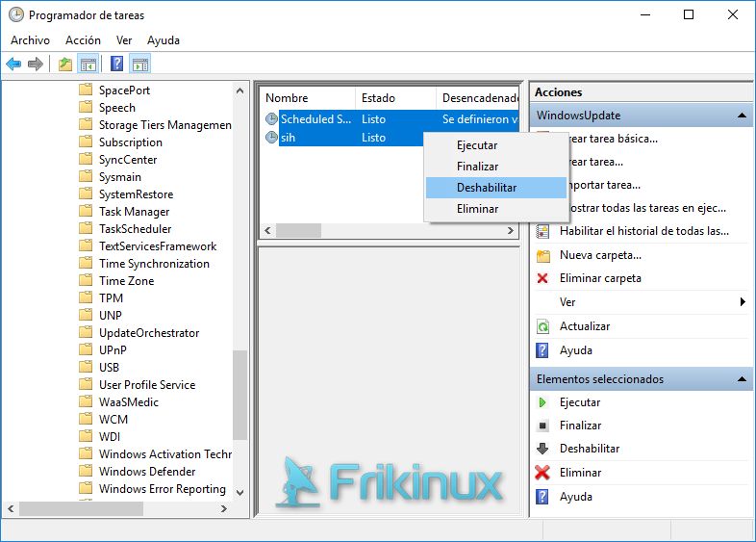Click the blue Back arrow in toolbar
Screen dimensions: 756x542
(x=13, y=64)
